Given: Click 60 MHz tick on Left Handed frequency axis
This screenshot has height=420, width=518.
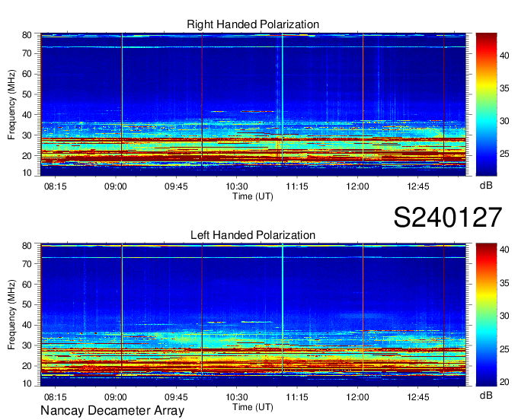Looking at the screenshot, I should click(27, 284).
